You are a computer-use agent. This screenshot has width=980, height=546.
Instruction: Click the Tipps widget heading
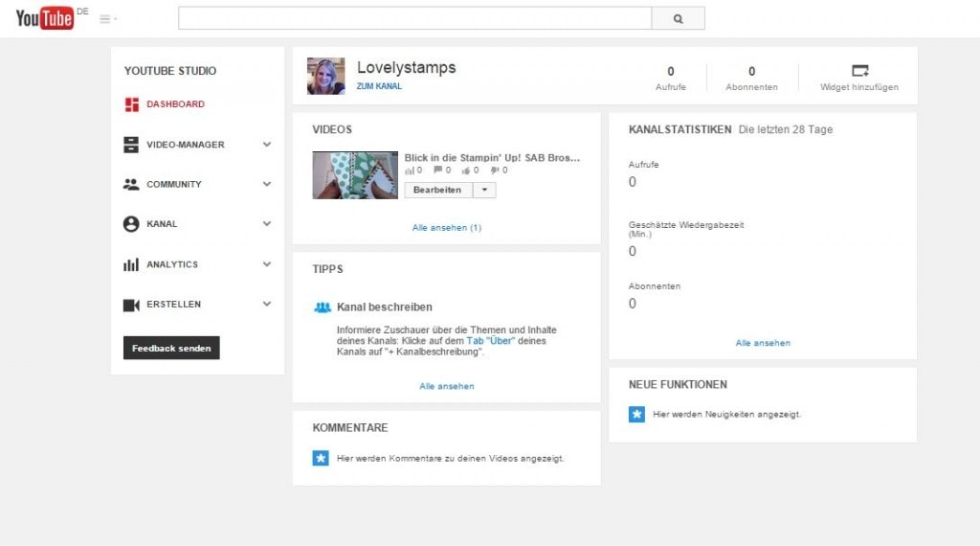(327, 269)
